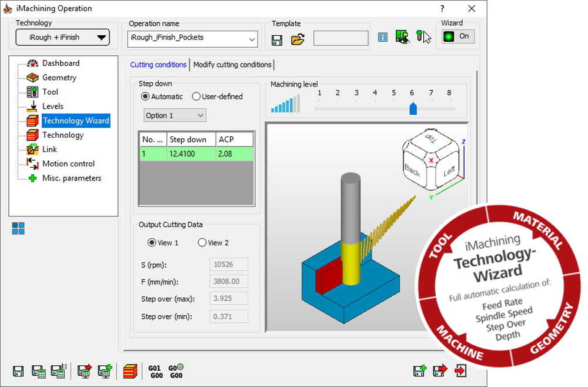Click the save and copy green plus icon
The height and width of the screenshot is (387, 588).
(420, 371)
